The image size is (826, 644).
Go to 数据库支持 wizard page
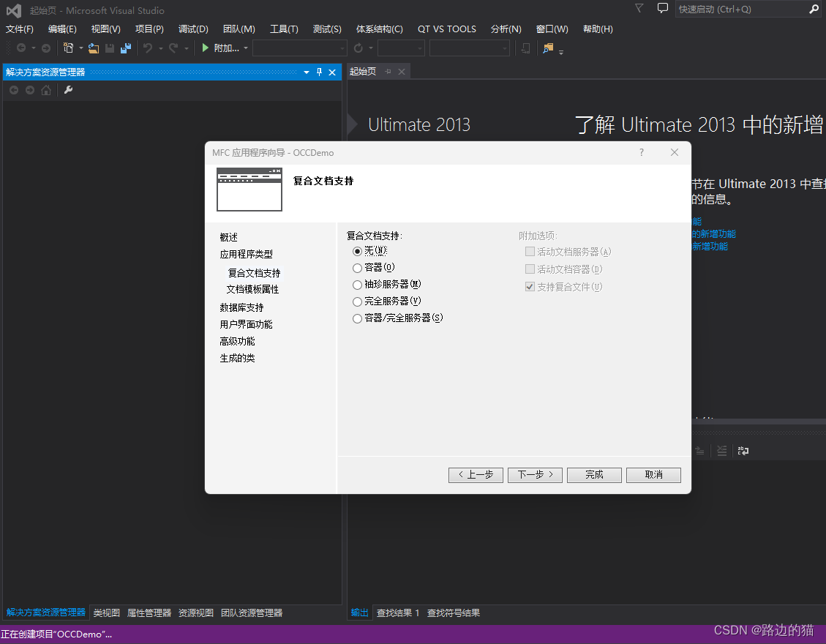tap(241, 307)
